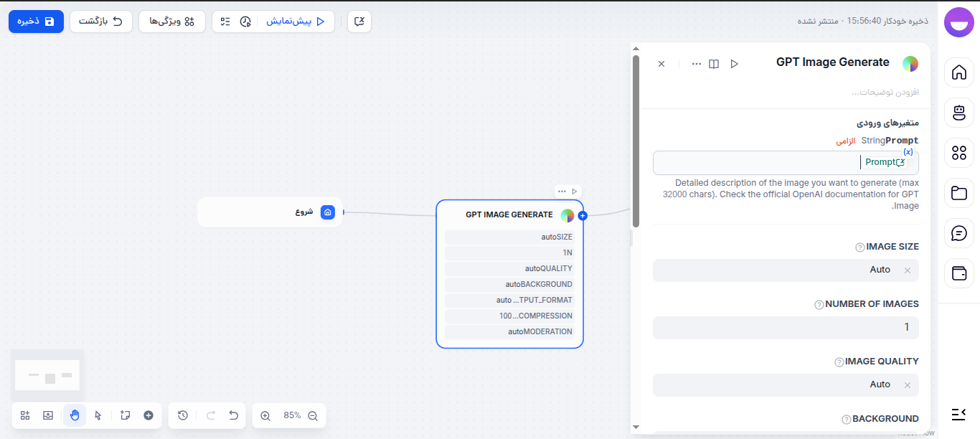The height and width of the screenshot is (439, 980).
Task: Open the IMAGE SIZE dropdown
Action: (786, 270)
